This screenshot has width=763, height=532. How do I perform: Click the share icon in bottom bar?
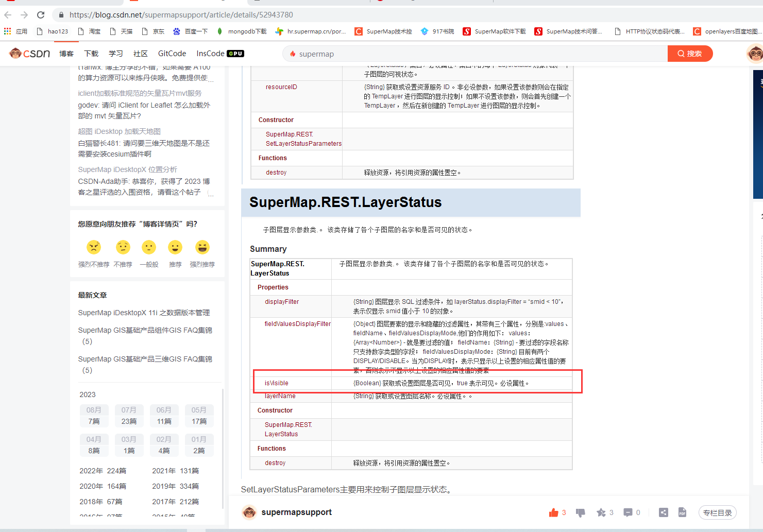click(x=664, y=512)
